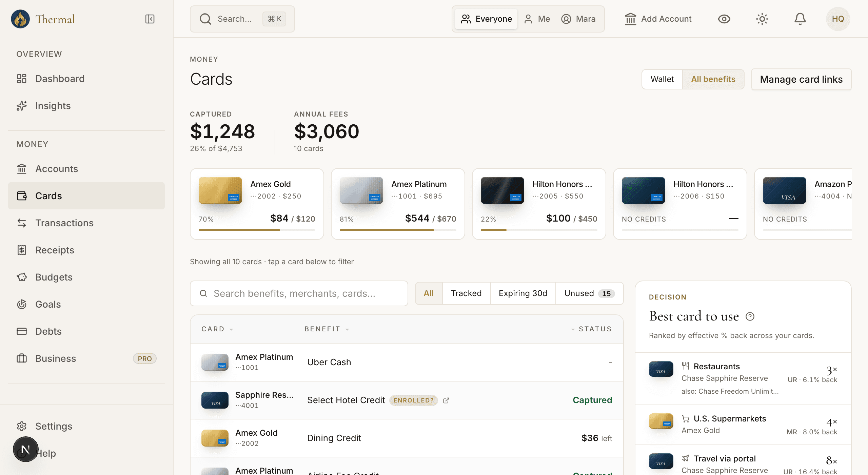Focus Search benefits, merchants, cards field
The image size is (868, 475).
[x=299, y=293]
